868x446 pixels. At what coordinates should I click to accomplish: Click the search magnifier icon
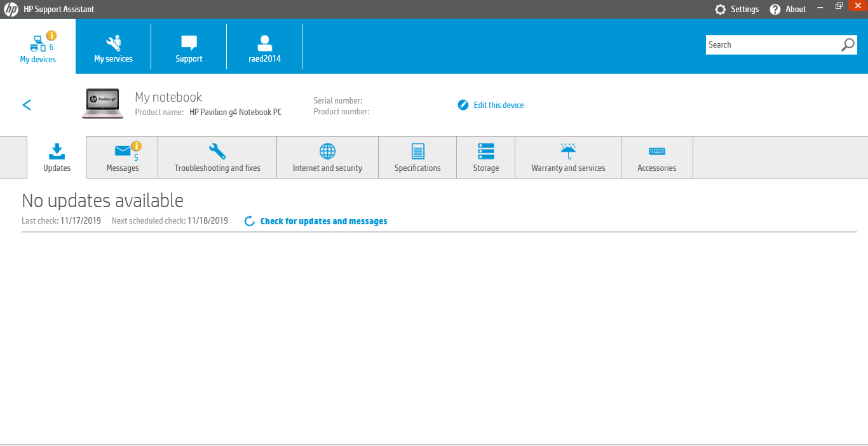(x=848, y=44)
